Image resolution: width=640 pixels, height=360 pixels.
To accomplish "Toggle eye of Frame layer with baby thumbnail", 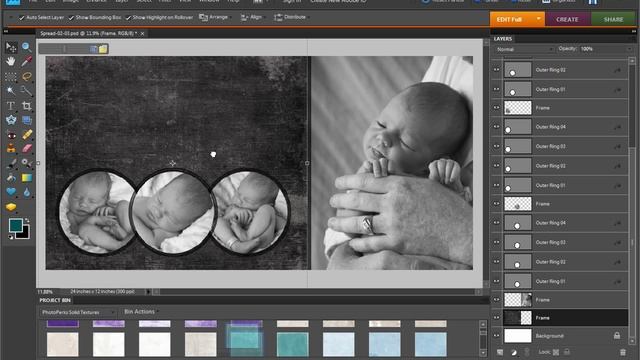I will pos(496,300).
